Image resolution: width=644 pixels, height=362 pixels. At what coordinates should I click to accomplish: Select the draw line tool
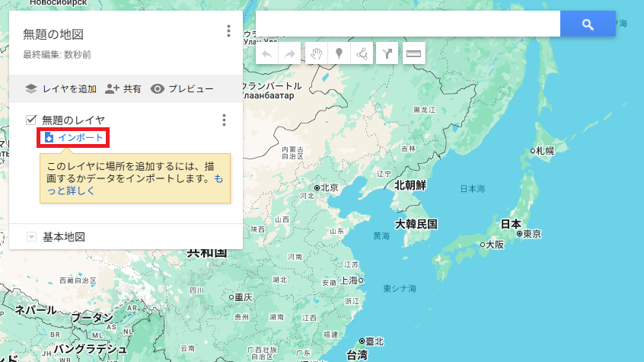pyautogui.click(x=362, y=53)
